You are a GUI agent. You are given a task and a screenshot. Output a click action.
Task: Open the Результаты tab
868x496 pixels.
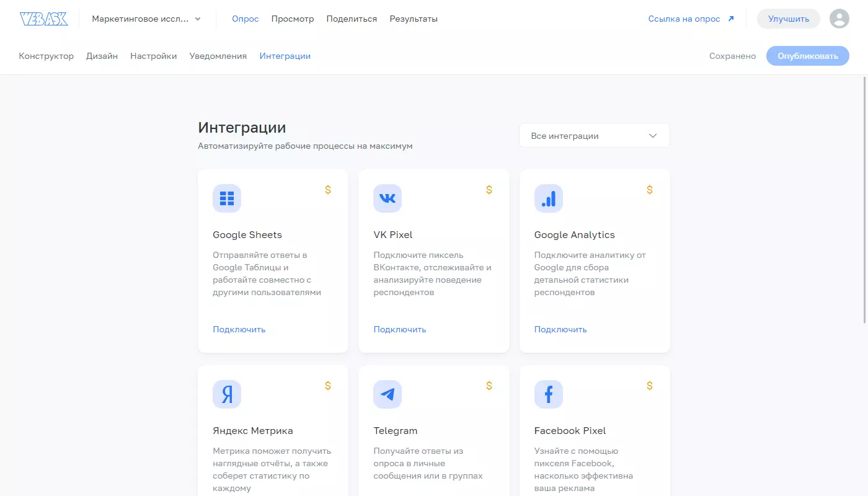(x=414, y=19)
